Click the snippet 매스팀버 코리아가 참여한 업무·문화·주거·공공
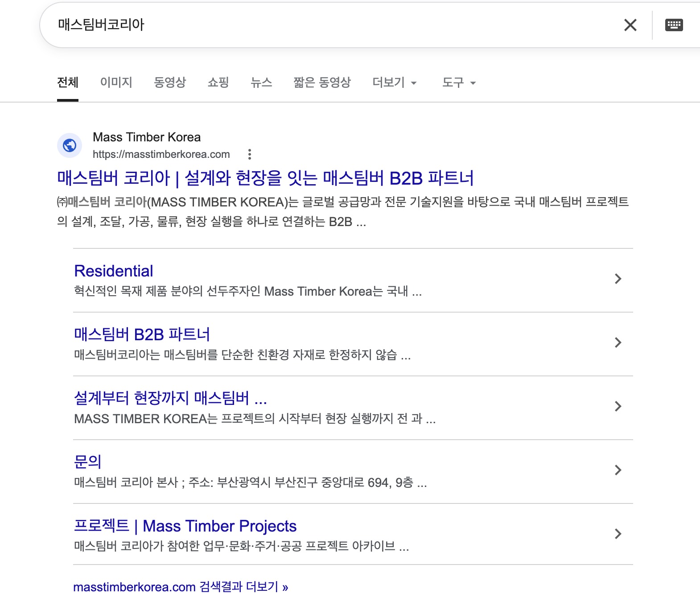The image size is (700, 602). pyautogui.click(x=242, y=546)
